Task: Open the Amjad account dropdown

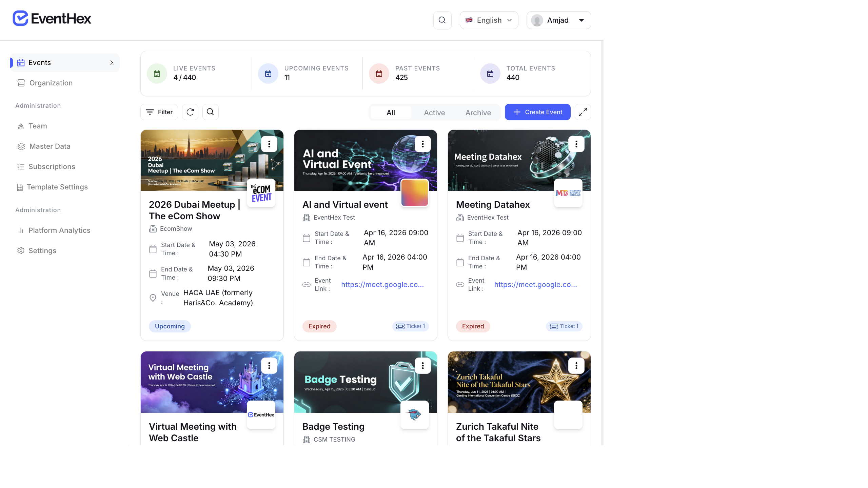Action: pos(558,20)
